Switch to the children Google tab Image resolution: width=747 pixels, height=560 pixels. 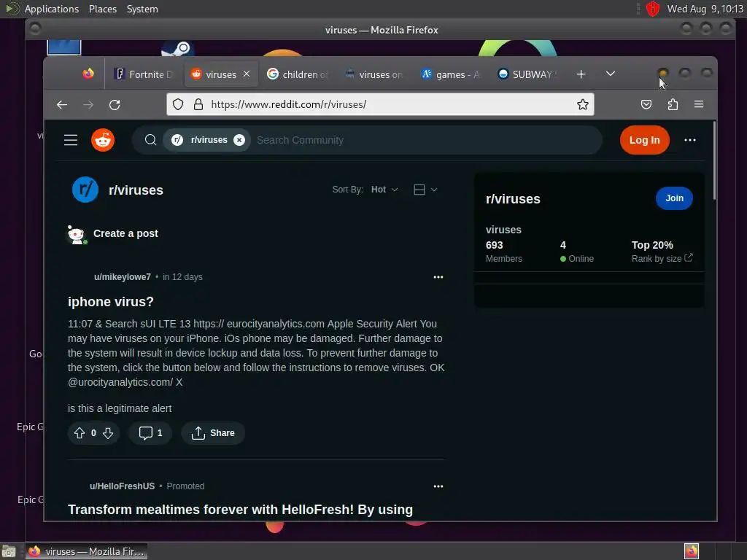tap(298, 74)
